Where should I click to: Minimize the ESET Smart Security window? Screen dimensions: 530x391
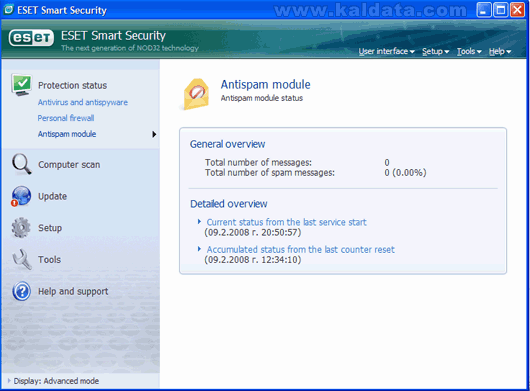484,10
